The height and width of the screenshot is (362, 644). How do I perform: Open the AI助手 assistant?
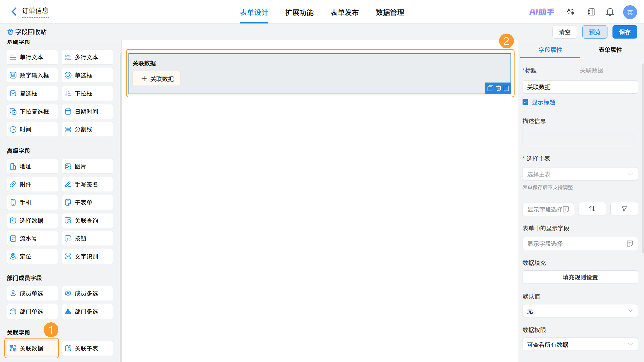[x=542, y=12]
